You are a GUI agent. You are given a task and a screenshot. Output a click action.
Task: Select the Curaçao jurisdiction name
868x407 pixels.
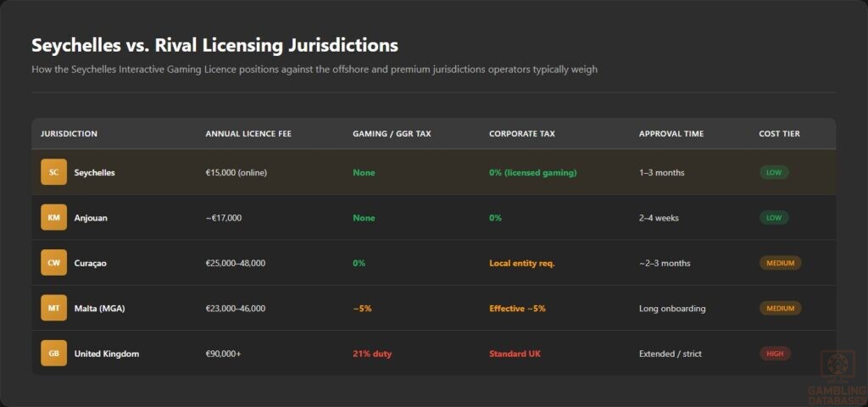pyautogui.click(x=90, y=263)
